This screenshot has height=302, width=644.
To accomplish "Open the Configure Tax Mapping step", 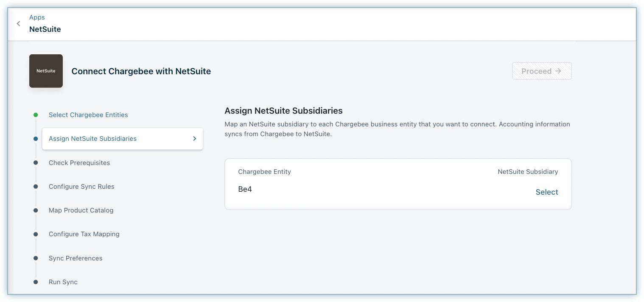I will click(x=84, y=234).
